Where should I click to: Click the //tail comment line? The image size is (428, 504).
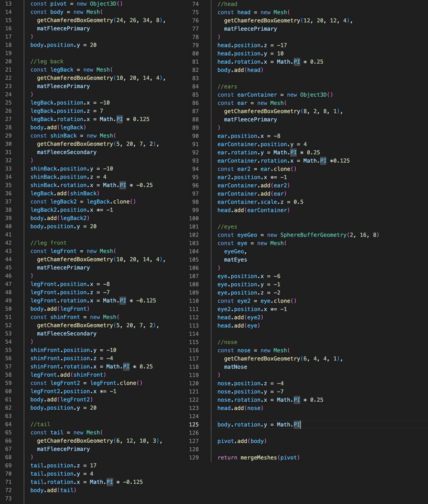(x=40, y=424)
